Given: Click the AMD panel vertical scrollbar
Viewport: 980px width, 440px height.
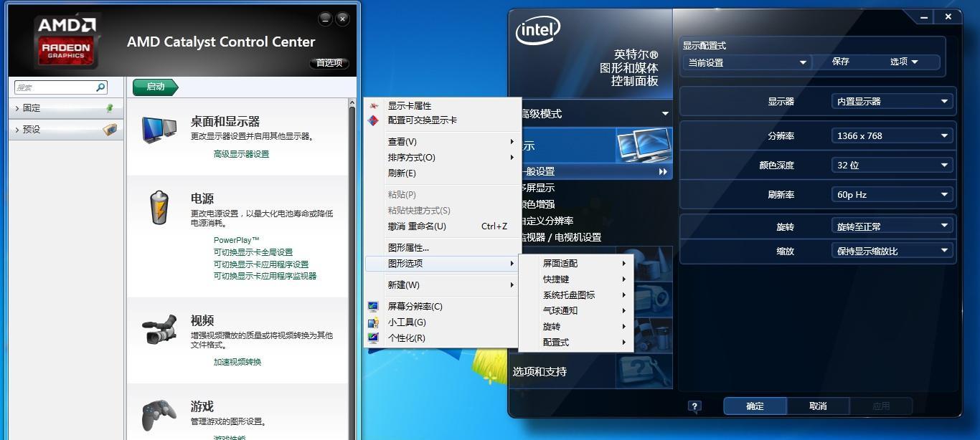Looking at the screenshot, I should click(x=352, y=269).
